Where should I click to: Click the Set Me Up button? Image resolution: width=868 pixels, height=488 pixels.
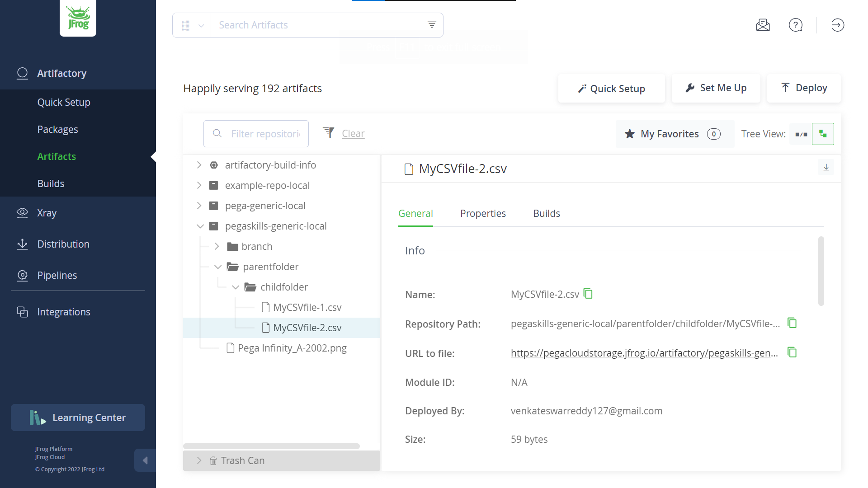pos(716,88)
